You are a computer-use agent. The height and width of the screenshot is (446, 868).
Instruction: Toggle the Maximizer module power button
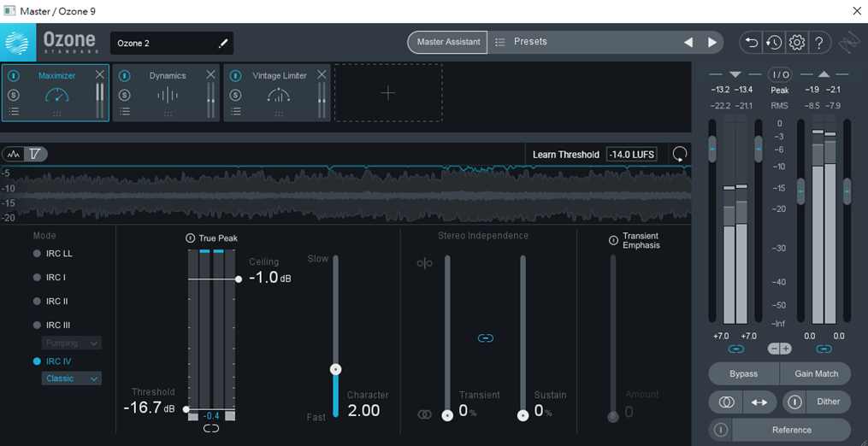pyautogui.click(x=14, y=76)
